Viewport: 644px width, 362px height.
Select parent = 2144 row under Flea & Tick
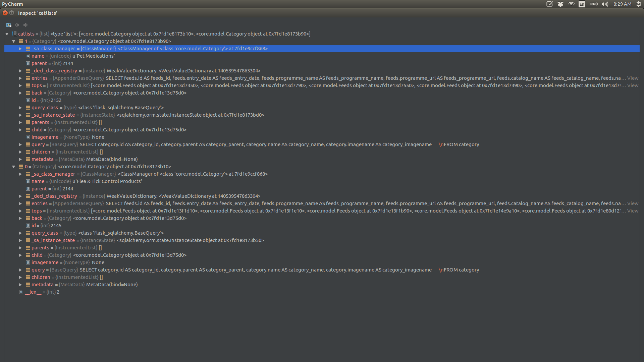coord(322,189)
